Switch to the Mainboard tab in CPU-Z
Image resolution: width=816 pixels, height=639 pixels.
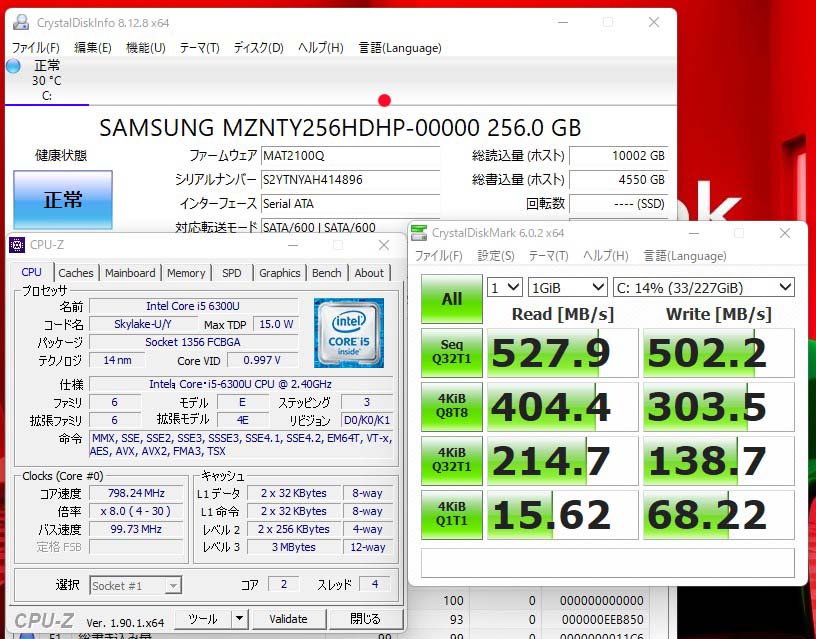click(x=130, y=273)
